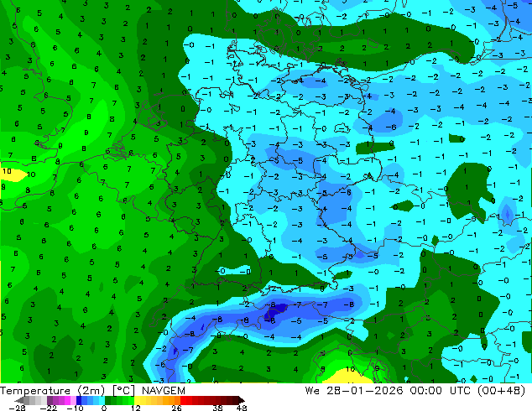Click the "38" value on the legend
The width and height of the screenshot is (532, 411).
pos(218,408)
